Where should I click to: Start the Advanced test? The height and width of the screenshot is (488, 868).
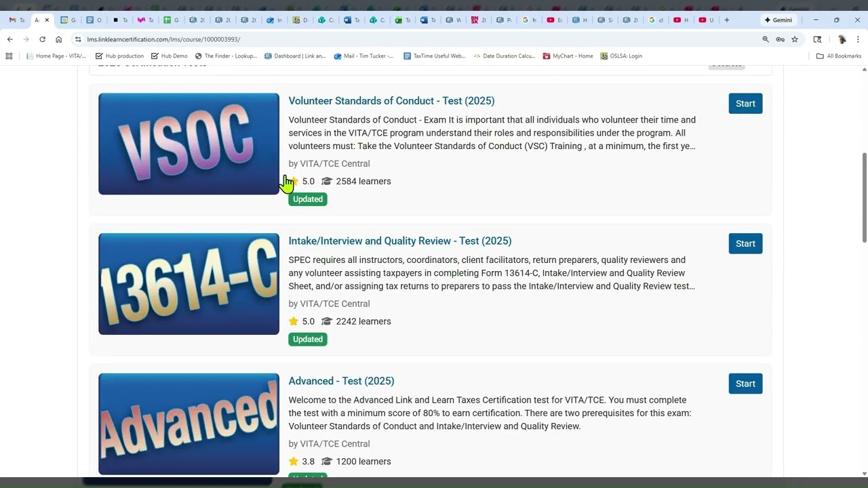[745, 384]
